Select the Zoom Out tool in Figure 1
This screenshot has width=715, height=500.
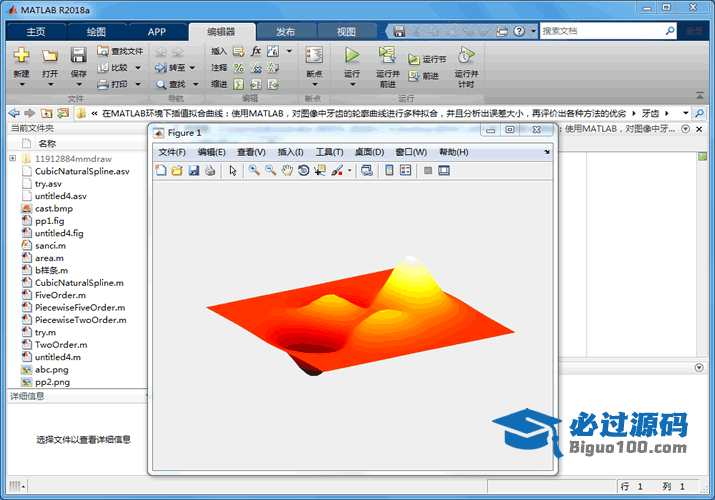[x=270, y=170]
